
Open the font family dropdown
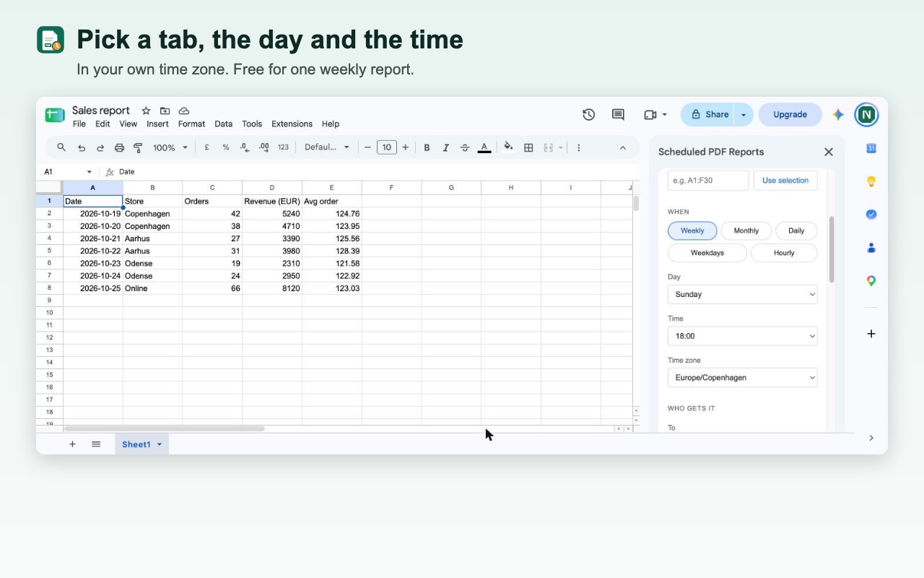(327, 147)
